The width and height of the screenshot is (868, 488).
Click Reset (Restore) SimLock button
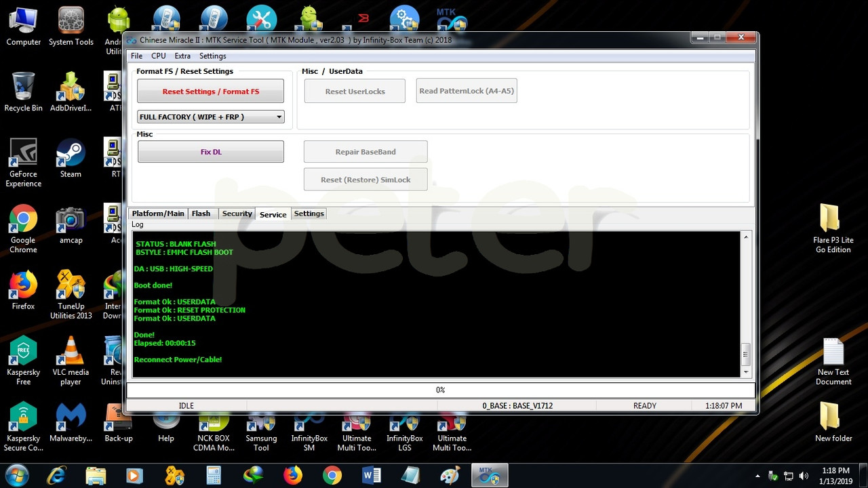(x=366, y=180)
